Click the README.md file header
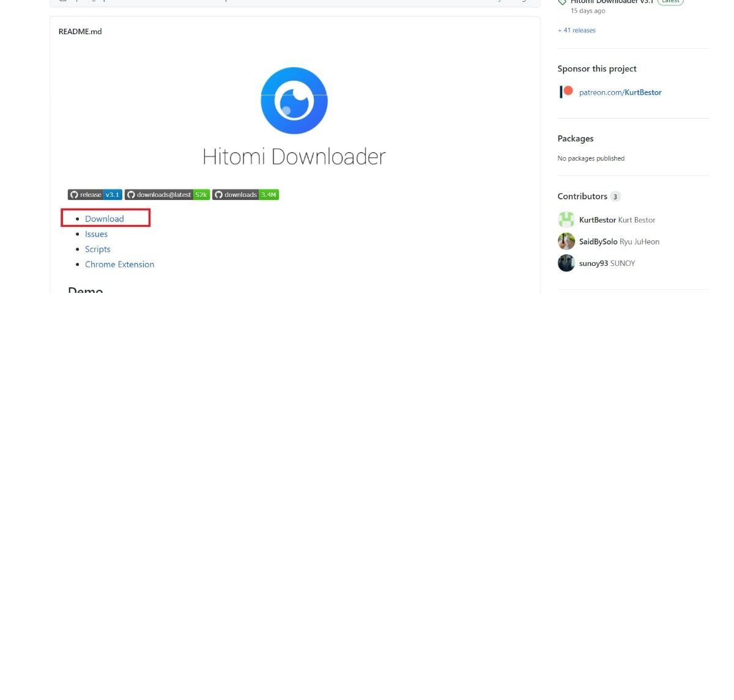The width and height of the screenshot is (734, 700). click(x=80, y=32)
